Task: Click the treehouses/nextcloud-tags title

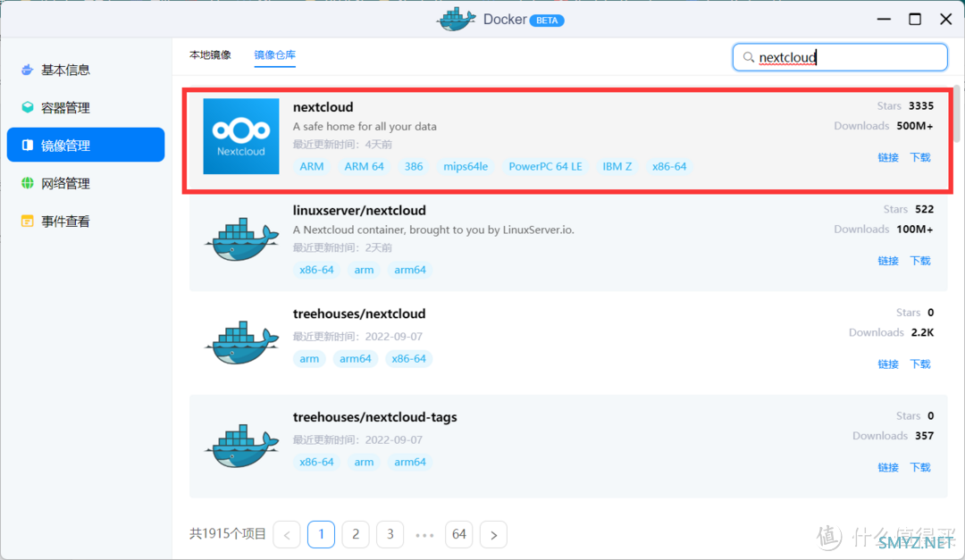Action: 374,417
